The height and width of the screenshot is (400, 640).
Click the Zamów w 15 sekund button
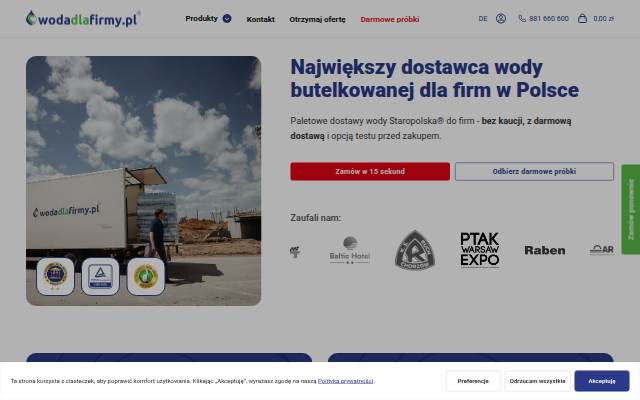point(370,171)
